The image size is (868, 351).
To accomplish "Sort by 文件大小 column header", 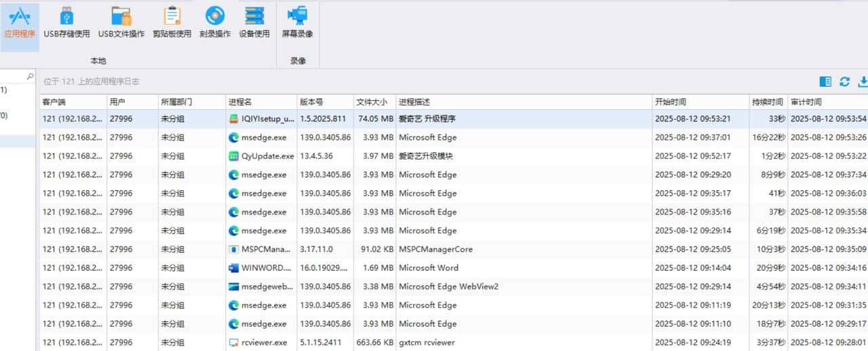I will (x=374, y=102).
